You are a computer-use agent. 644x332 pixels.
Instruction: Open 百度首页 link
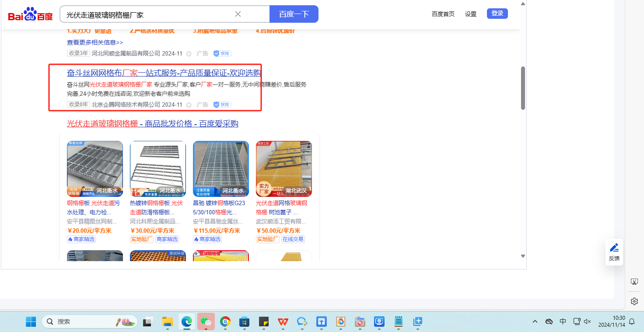pos(443,14)
